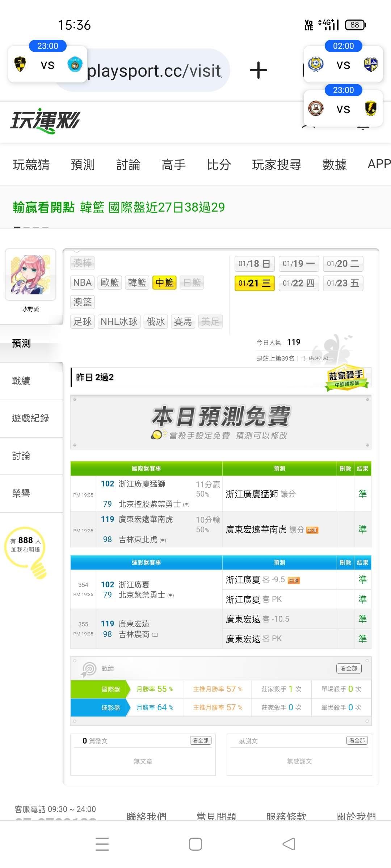Click the 莊家殺手 badge icon
This screenshot has height=868, width=391.
(x=347, y=378)
